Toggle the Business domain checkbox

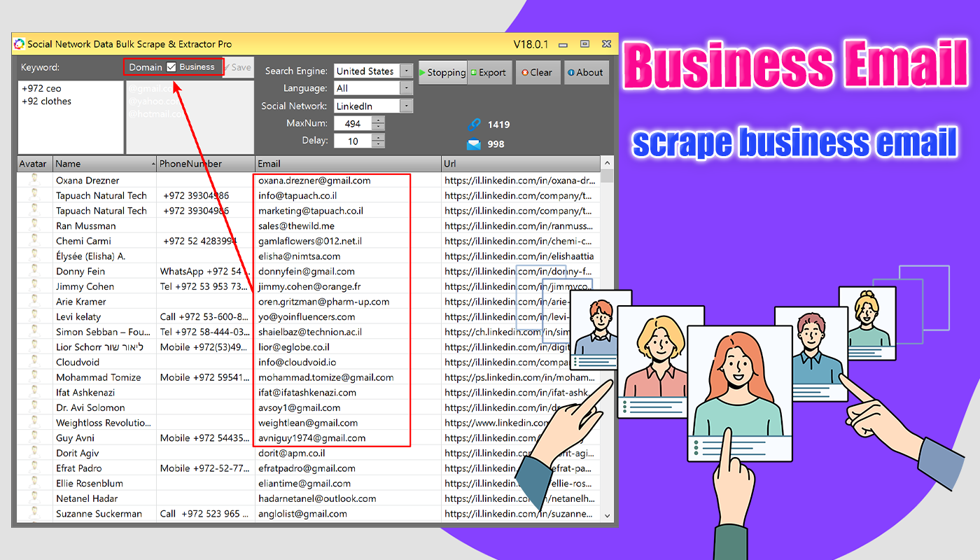[x=171, y=67]
